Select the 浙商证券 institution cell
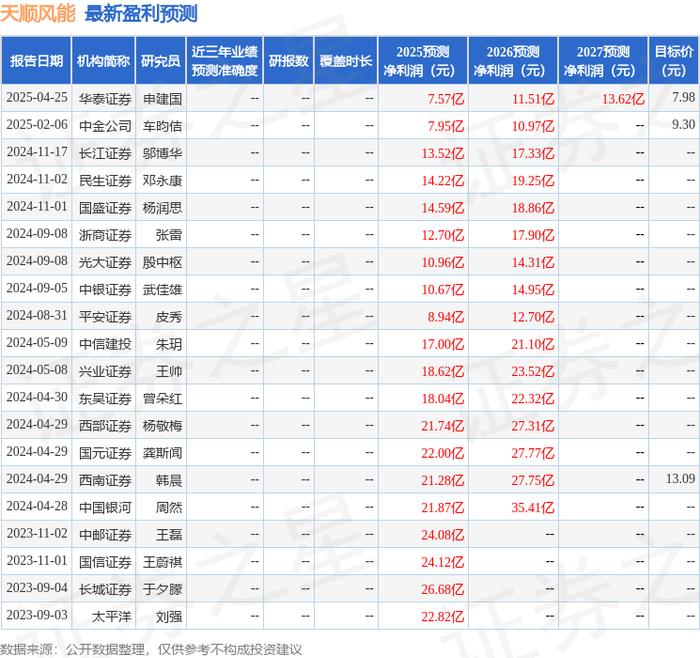 click(x=105, y=235)
